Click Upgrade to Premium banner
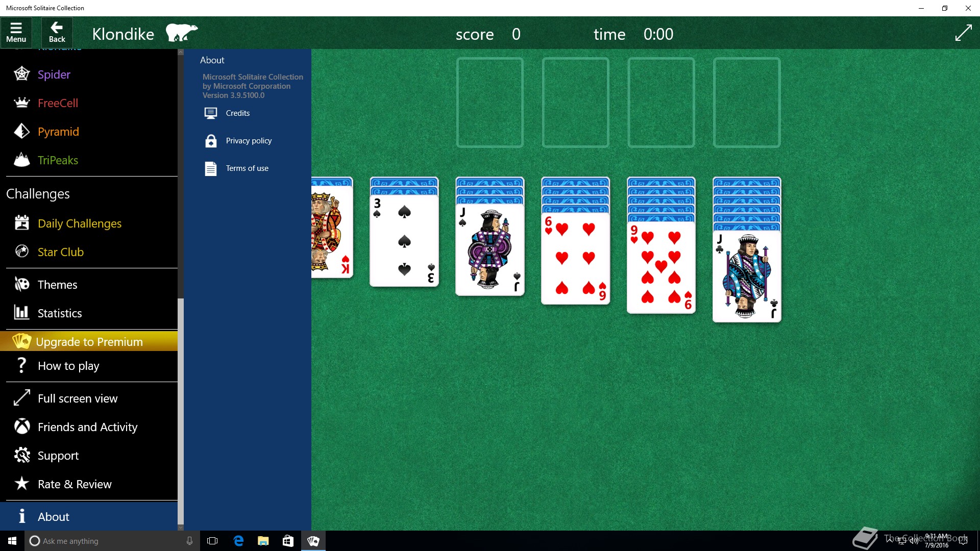The height and width of the screenshot is (551, 980). point(89,341)
